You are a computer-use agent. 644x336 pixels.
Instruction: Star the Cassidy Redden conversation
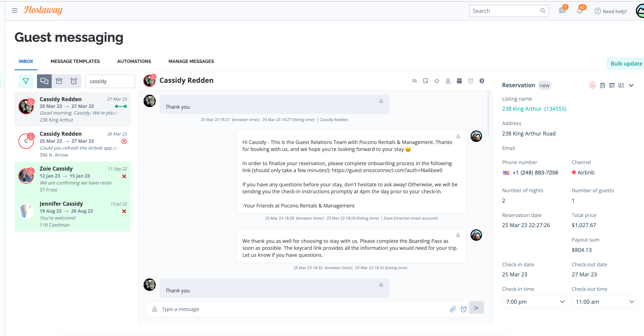437,81
